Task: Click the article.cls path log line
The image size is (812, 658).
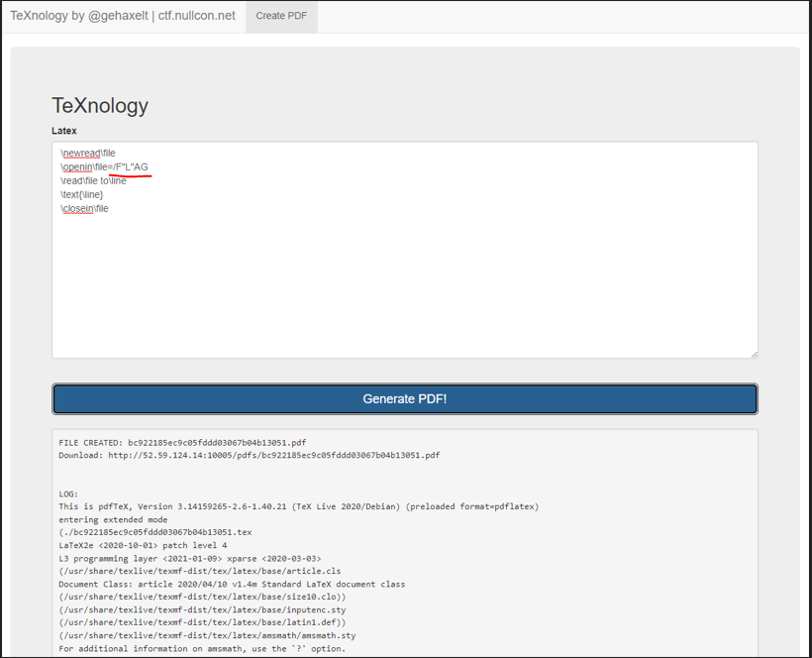Action: click(x=200, y=571)
